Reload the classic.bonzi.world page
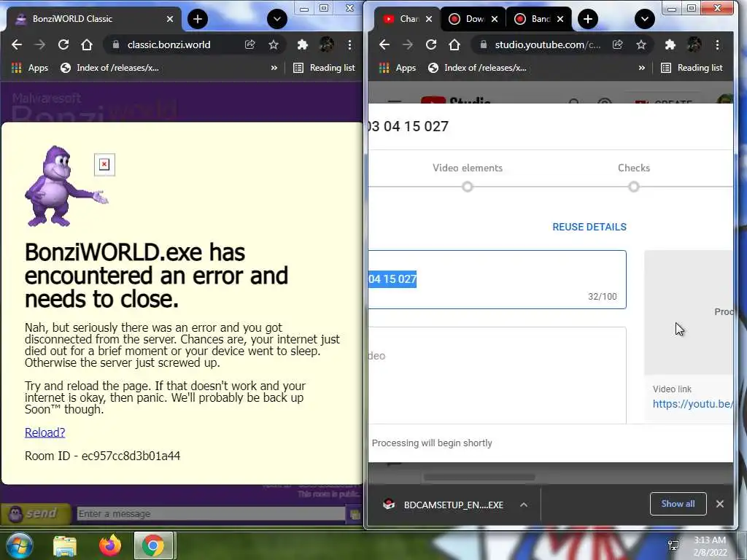 tap(63, 44)
